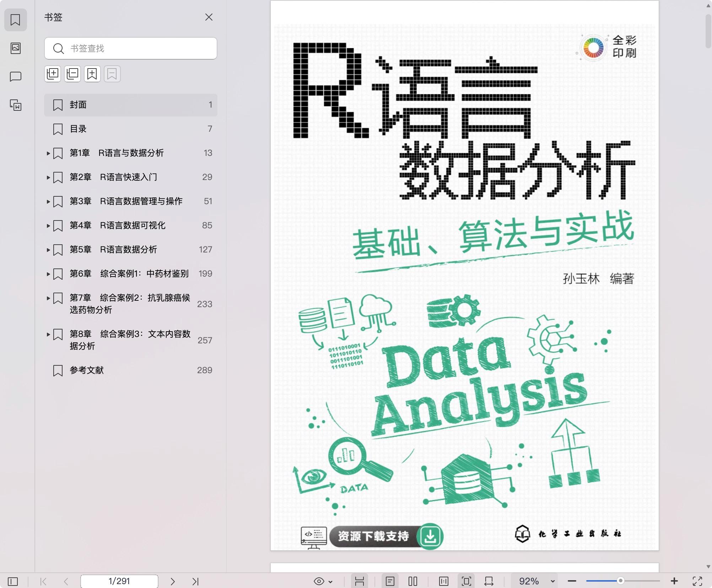
Task: Select the 封面 bookmark
Action: pyautogui.click(x=131, y=105)
